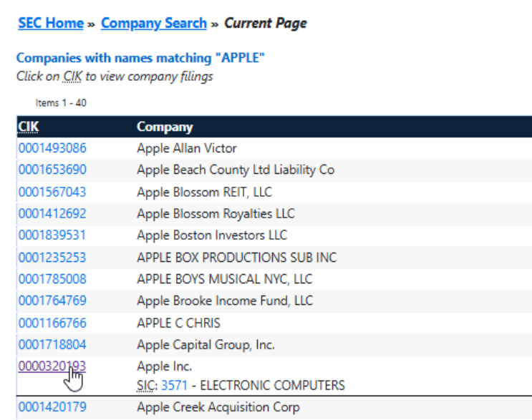Click CIK 0001235253 for Apple Box Productions
This screenshot has height=420, width=532.
point(52,258)
